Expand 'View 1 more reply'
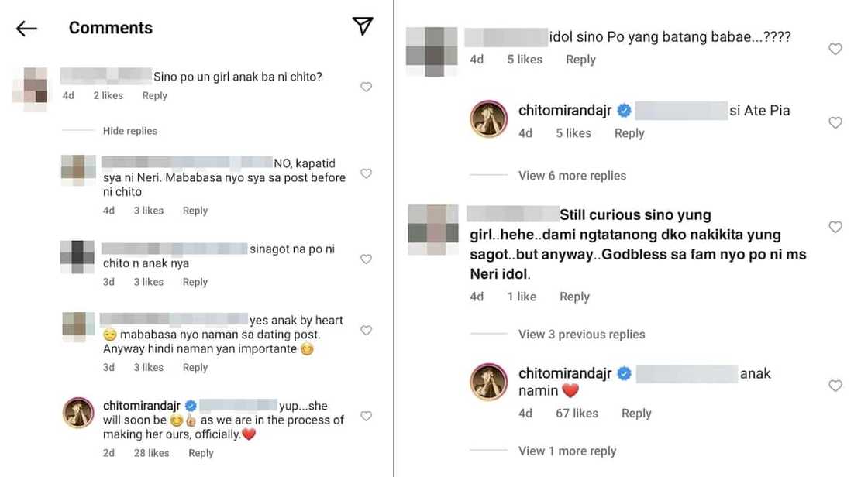 (567, 451)
